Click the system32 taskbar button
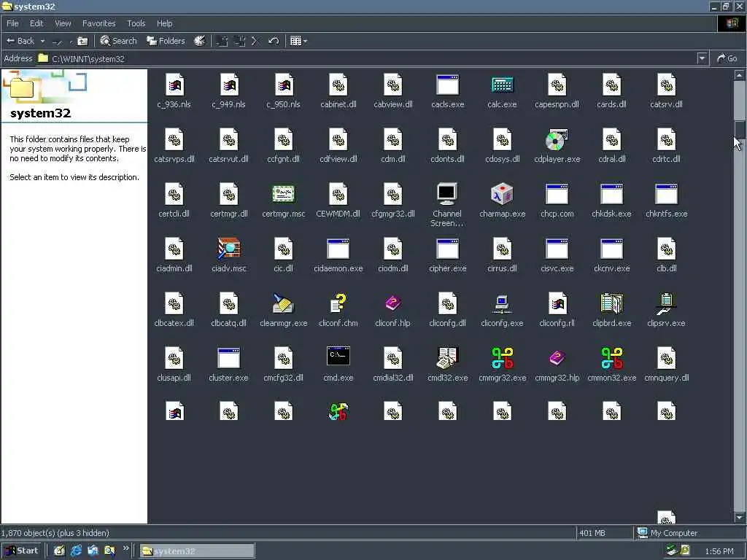 (x=197, y=551)
